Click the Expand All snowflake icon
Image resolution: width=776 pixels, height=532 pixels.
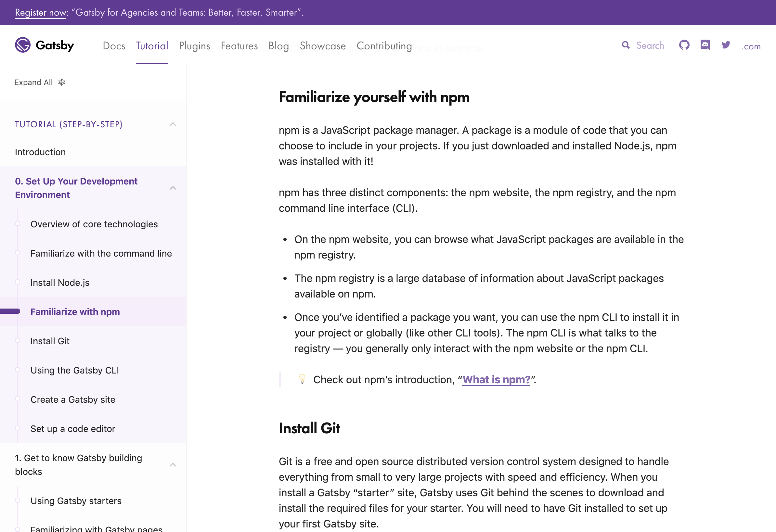pyautogui.click(x=62, y=82)
